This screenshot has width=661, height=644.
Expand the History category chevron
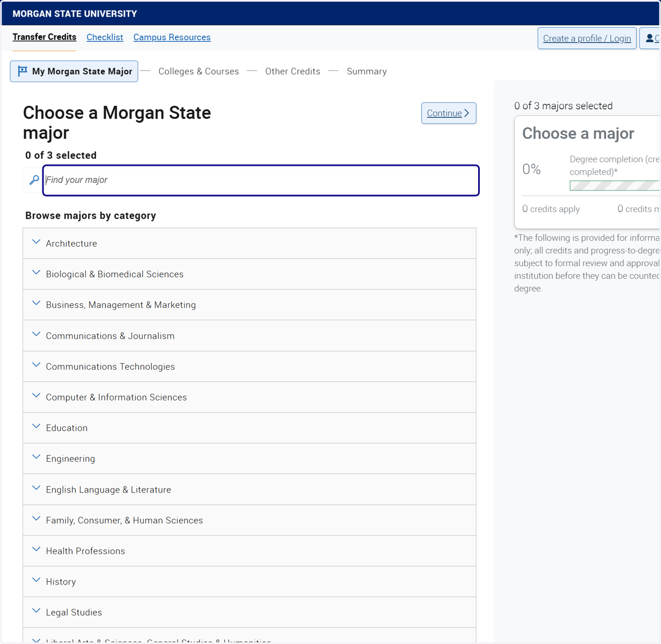pyautogui.click(x=36, y=581)
